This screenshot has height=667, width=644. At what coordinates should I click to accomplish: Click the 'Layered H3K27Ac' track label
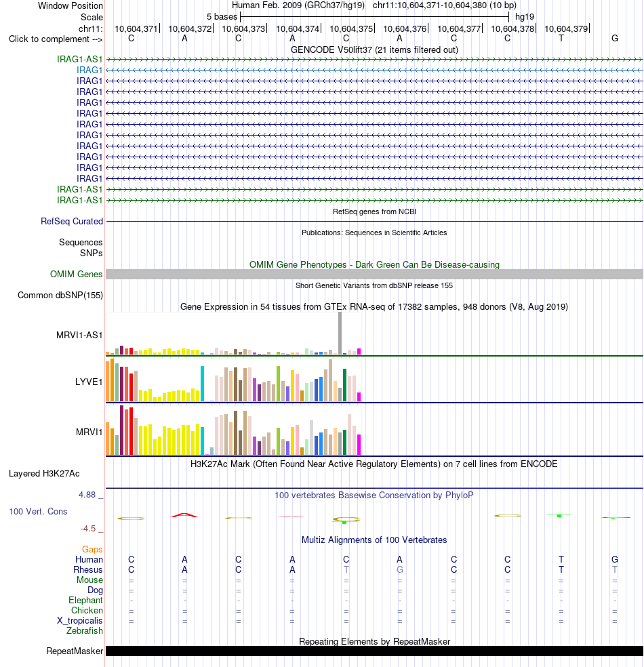click(44, 473)
